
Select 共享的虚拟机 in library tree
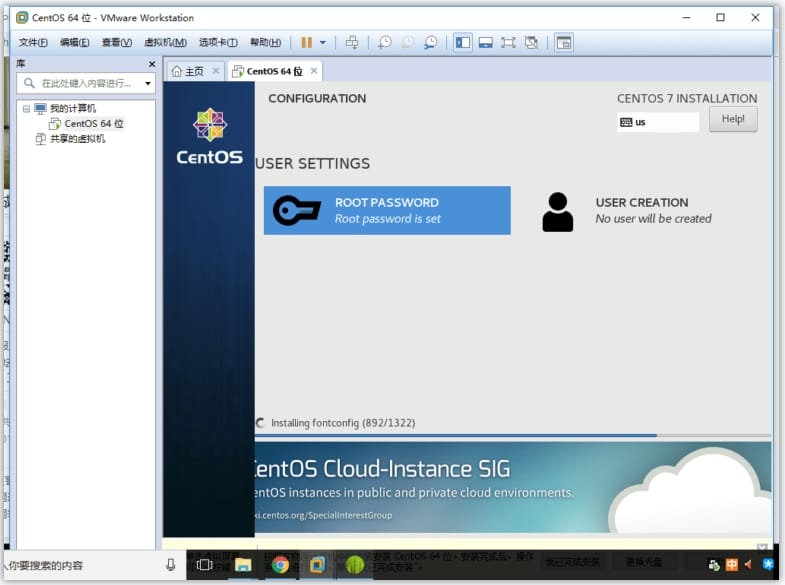(77, 139)
